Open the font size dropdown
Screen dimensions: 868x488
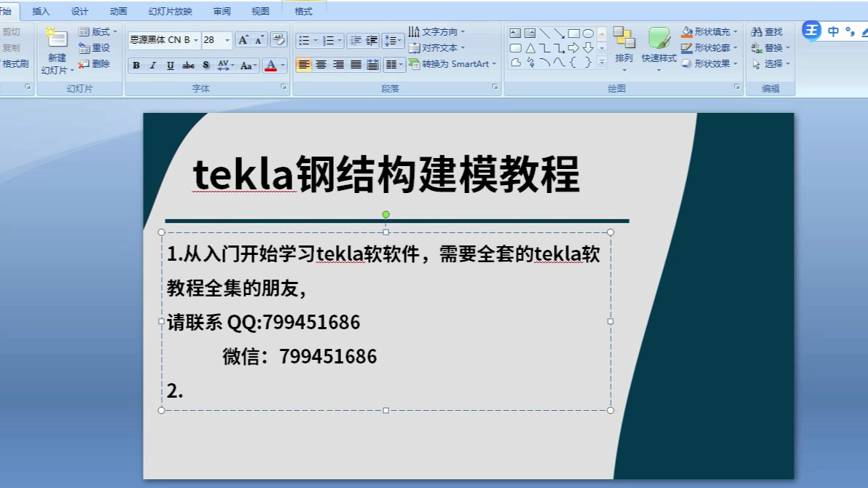227,40
